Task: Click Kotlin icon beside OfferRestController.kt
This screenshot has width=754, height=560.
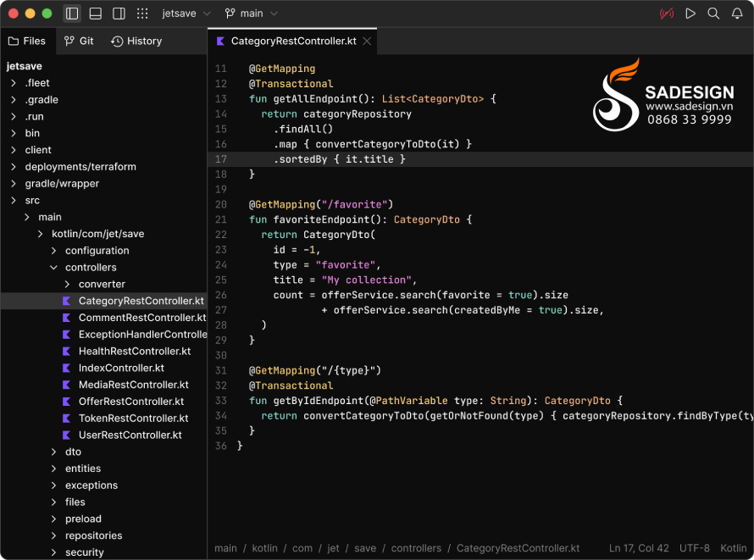Action: coord(67,402)
